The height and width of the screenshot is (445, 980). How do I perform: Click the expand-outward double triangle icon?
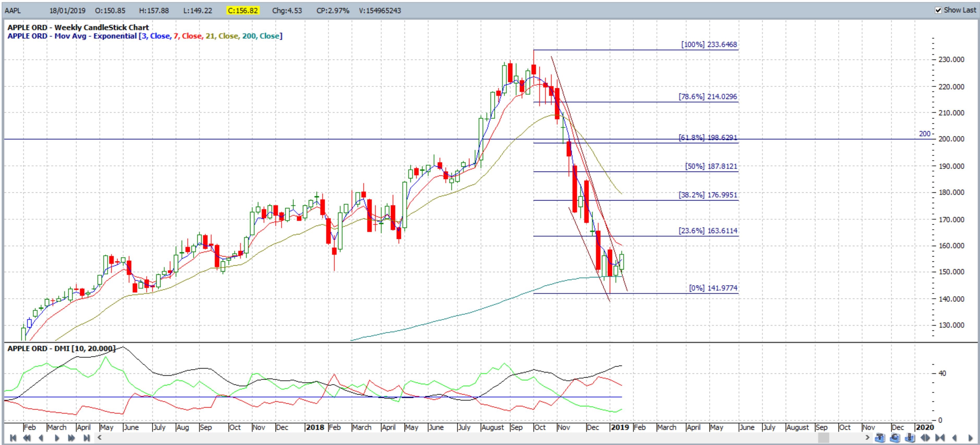coord(925,438)
